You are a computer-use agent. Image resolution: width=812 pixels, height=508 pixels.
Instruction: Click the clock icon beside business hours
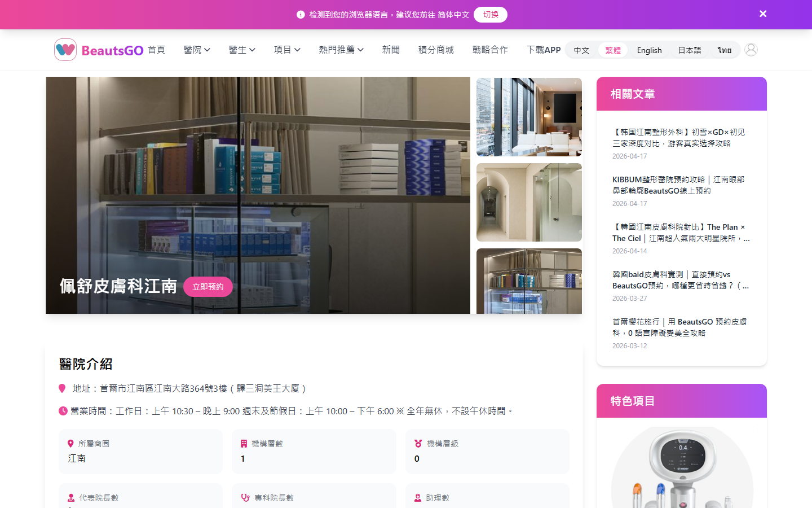63,411
